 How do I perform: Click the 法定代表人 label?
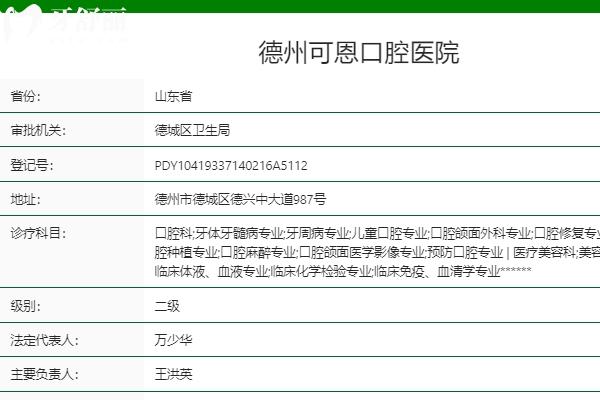[x=44, y=340]
